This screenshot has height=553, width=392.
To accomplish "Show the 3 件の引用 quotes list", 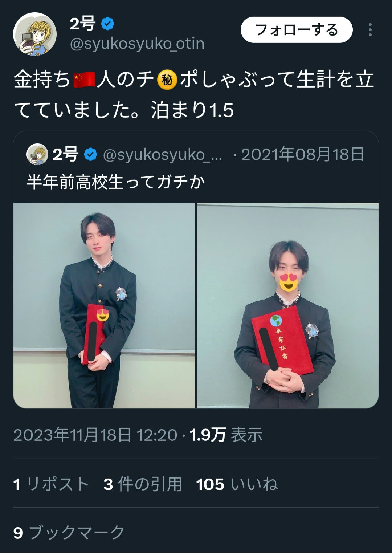I will (x=143, y=484).
